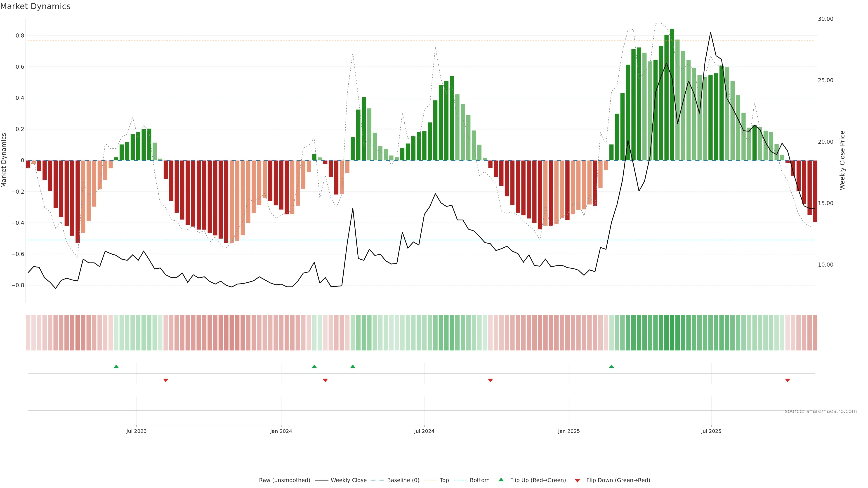Toggle the Weekly Close legend entry

pos(348,480)
